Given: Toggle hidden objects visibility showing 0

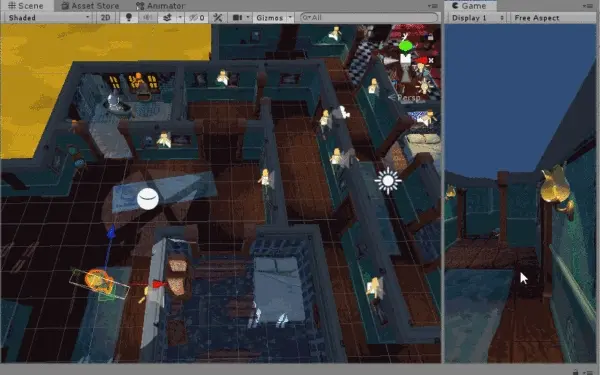Looking at the screenshot, I should pyautogui.click(x=197, y=18).
